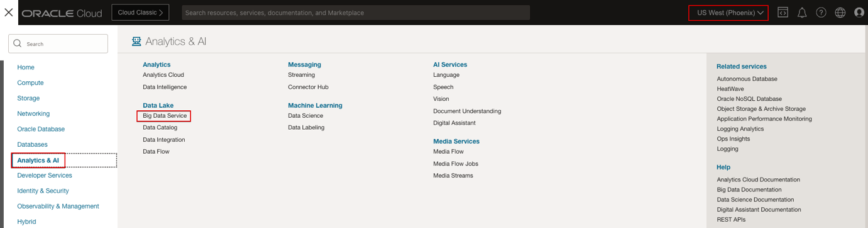Open Application Performance Monitoring link

tap(764, 119)
